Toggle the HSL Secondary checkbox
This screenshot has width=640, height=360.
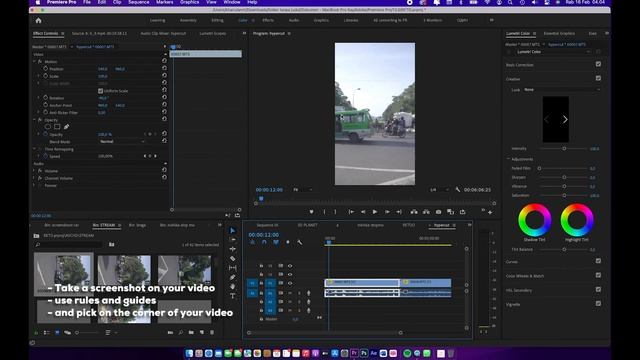coord(598,289)
